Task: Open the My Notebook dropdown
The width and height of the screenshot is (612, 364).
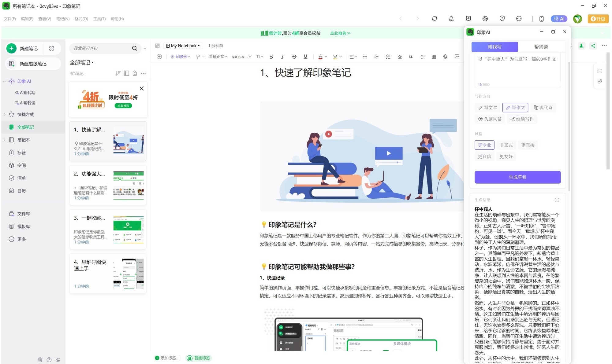Action: pyautogui.click(x=183, y=46)
